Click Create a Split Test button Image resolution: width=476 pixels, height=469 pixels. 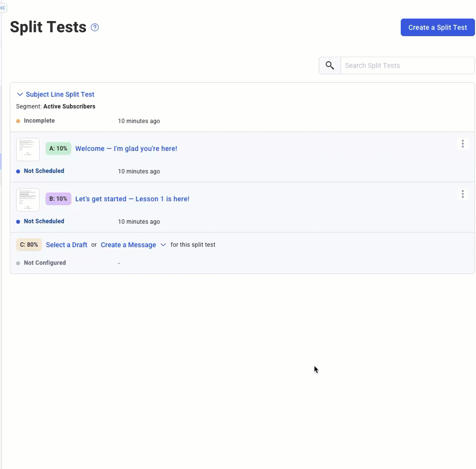tap(437, 27)
